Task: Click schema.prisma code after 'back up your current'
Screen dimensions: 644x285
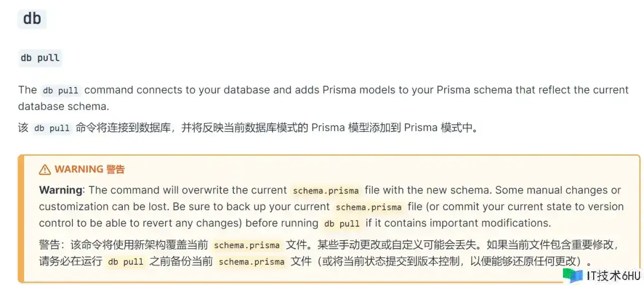Action: [x=368, y=207]
